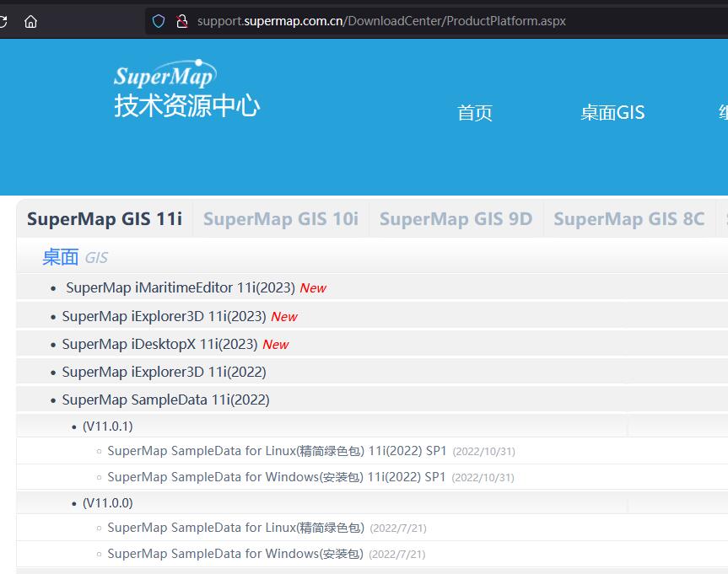Click the insecure connection padlock icon
Image resolution: width=728 pixels, height=574 pixels.
(182, 21)
